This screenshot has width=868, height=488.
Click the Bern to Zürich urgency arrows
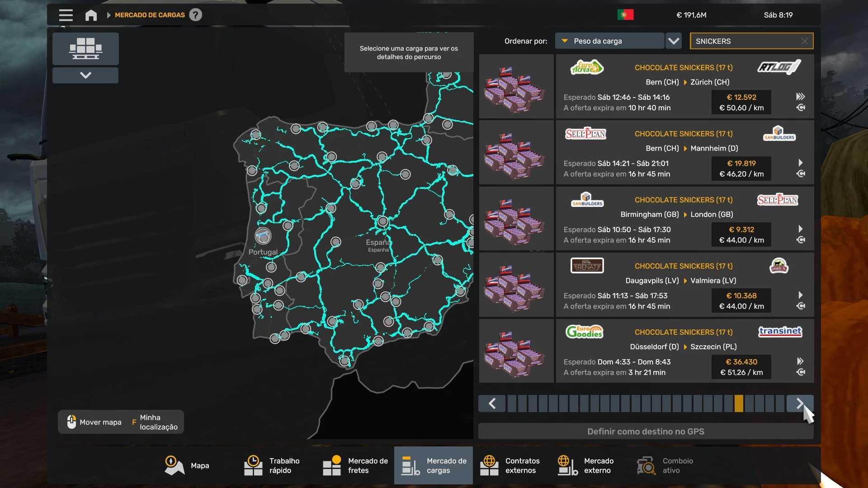[x=800, y=96]
